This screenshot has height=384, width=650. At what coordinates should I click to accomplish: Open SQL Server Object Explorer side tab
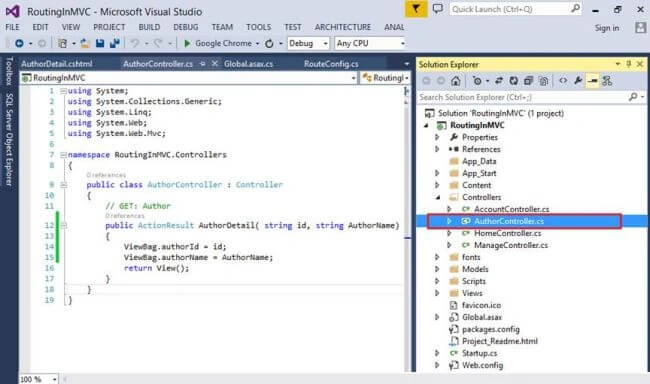9,139
